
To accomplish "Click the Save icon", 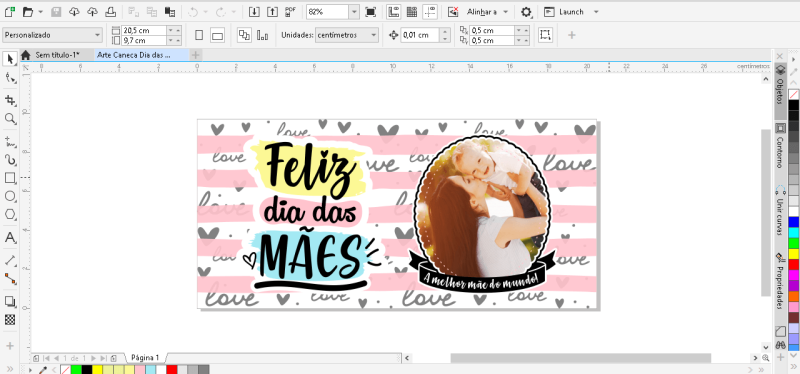I will click(56, 11).
